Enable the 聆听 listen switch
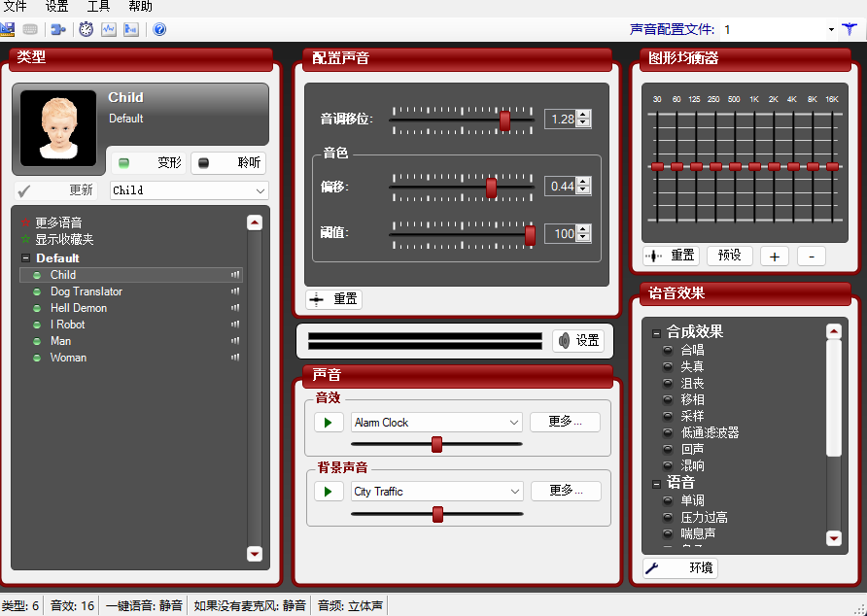This screenshot has height=616, width=867. [227, 162]
